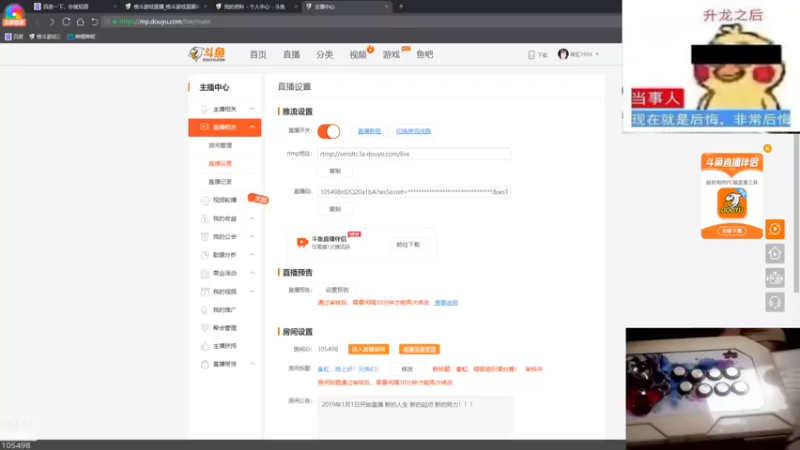800x450 pixels.
Task: Collapse the 直播相关 section chevron
Action: [252, 127]
